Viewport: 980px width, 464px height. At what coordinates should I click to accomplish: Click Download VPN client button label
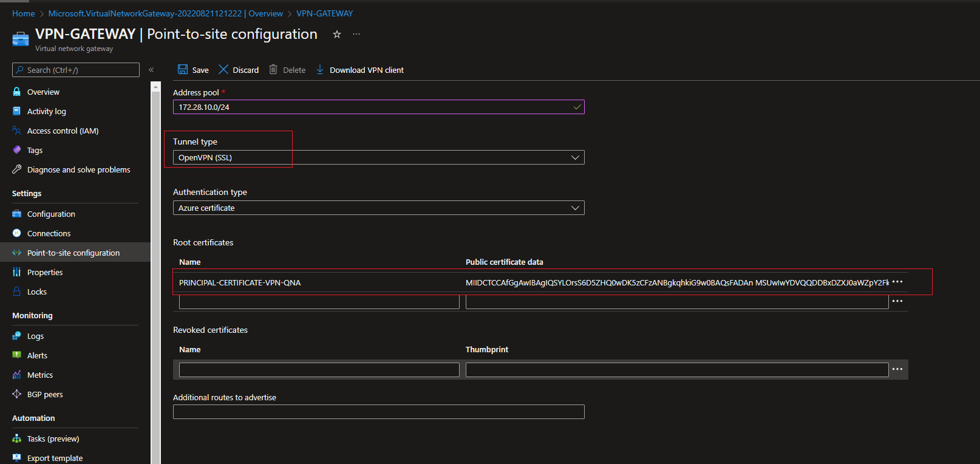[367, 70]
